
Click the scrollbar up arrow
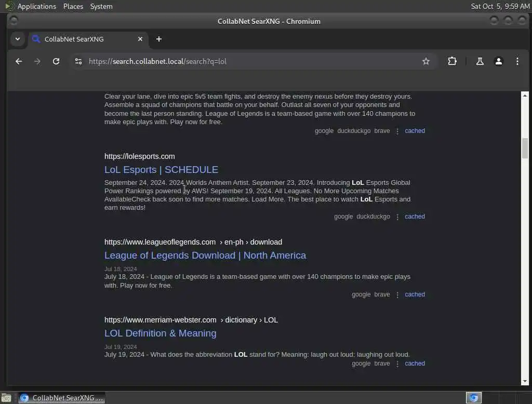tap(525, 96)
